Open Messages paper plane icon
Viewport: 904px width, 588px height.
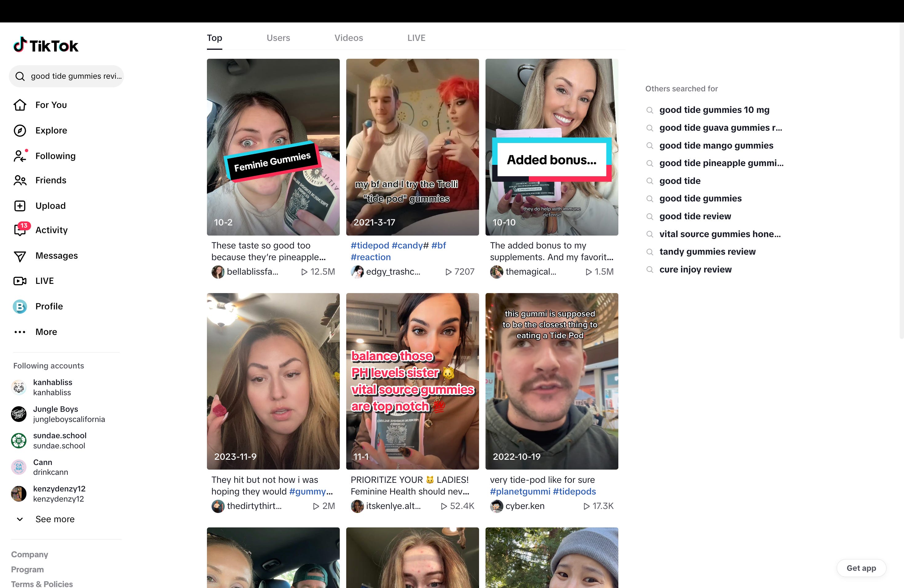[x=20, y=256]
